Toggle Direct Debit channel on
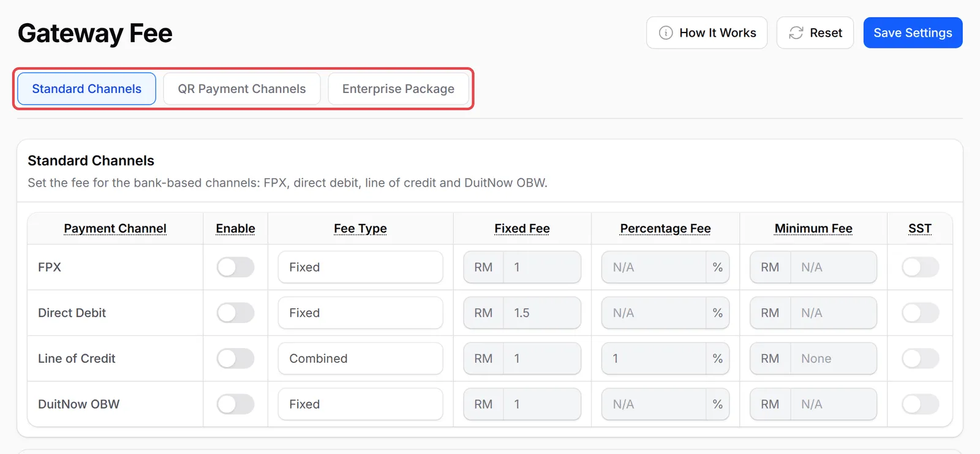 (235, 313)
